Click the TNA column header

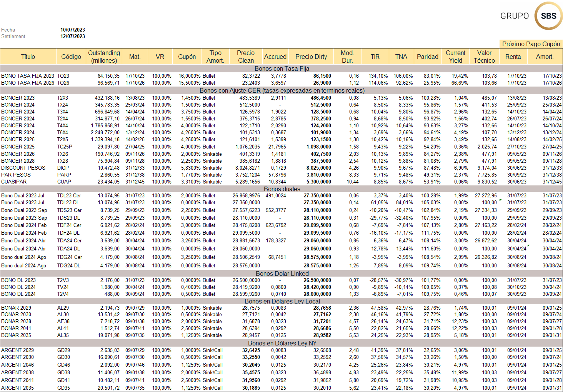coord(401,57)
